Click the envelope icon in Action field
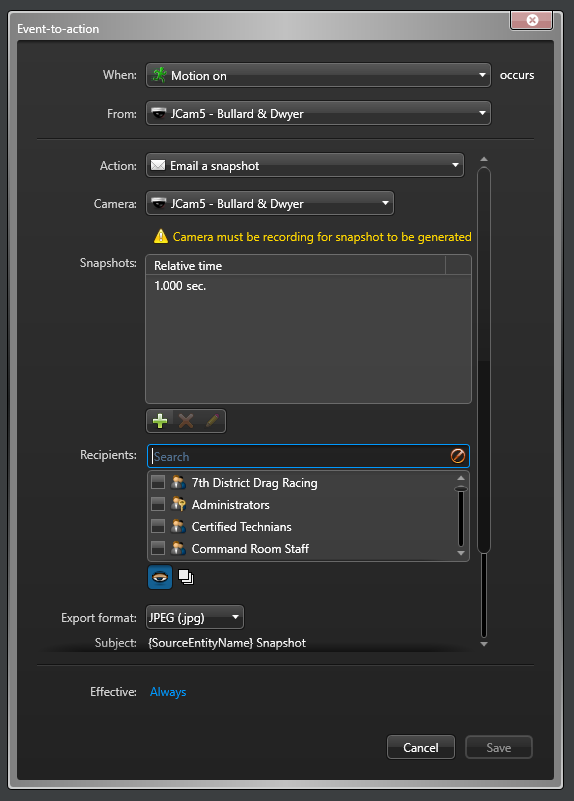 click(158, 166)
